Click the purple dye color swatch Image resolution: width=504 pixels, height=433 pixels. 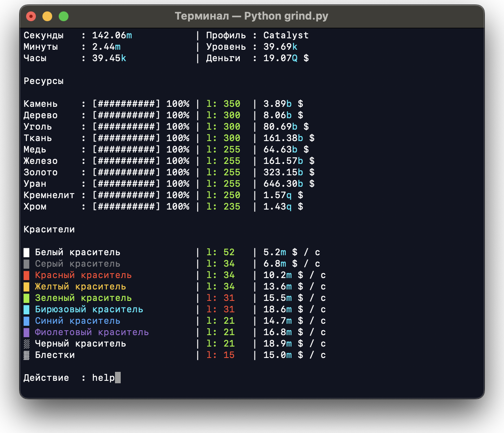tap(27, 332)
